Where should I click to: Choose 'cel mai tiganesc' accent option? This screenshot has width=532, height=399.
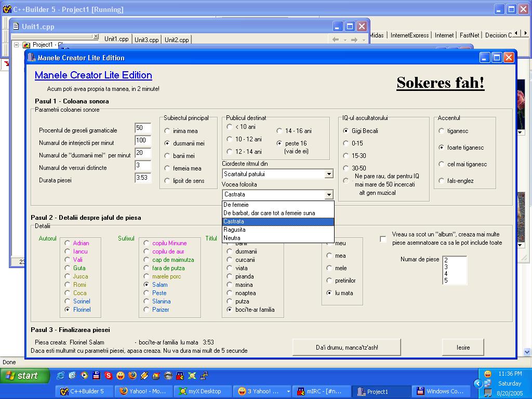(x=442, y=164)
